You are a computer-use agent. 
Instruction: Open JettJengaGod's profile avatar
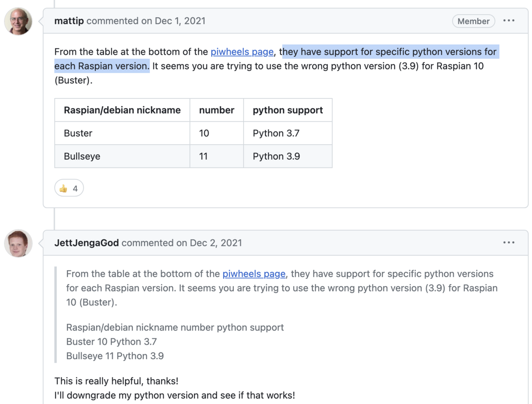(18, 243)
